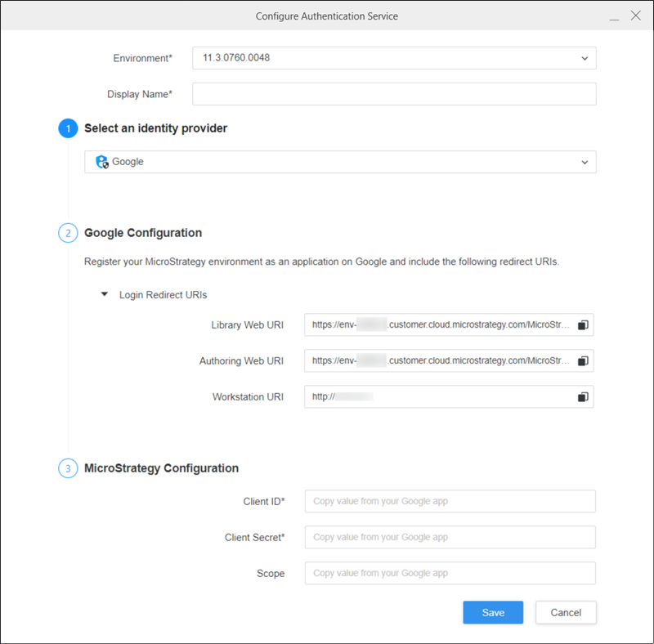The height and width of the screenshot is (644, 654).
Task: Close the Configure Authentication Service dialog
Action: 636,16
